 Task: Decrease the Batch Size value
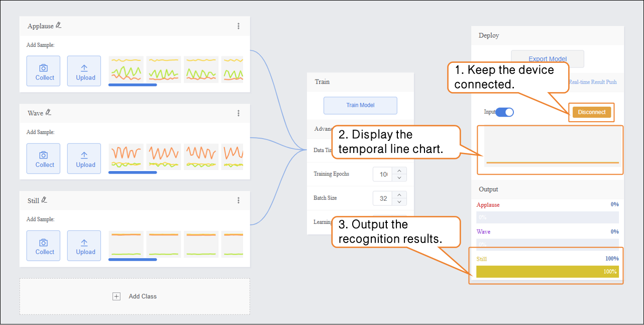(x=399, y=202)
